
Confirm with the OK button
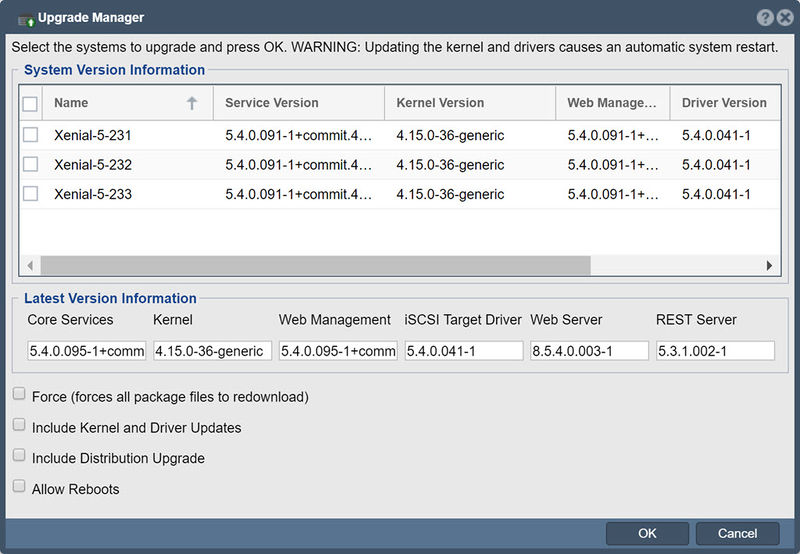point(647,534)
